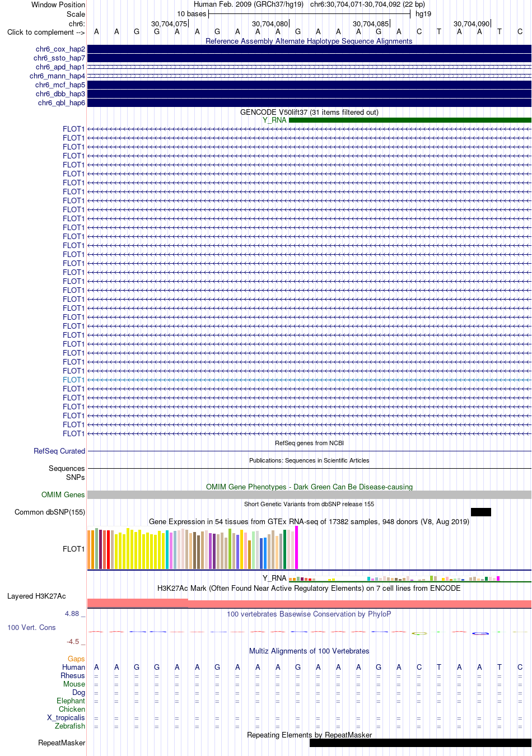This screenshot has height=756, width=532.
Task: Click the Common dbSNP(155) label
Action: [50, 512]
